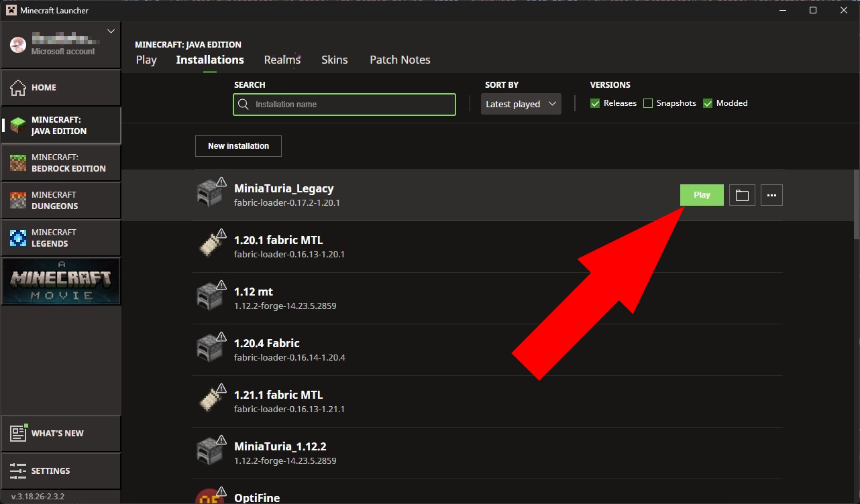Open MiniaTuria_Legacy installation folder
Viewport: 860px width, 504px height.
[742, 195]
